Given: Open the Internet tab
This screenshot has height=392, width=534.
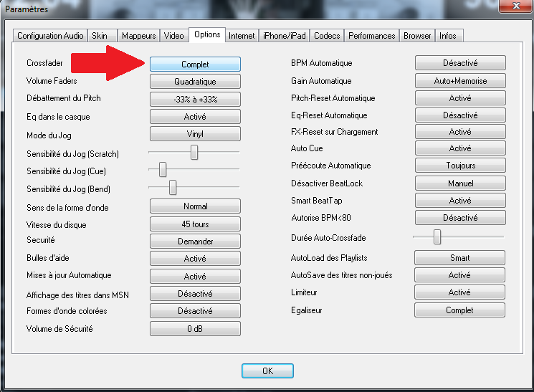Looking at the screenshot, I should 242,36.
